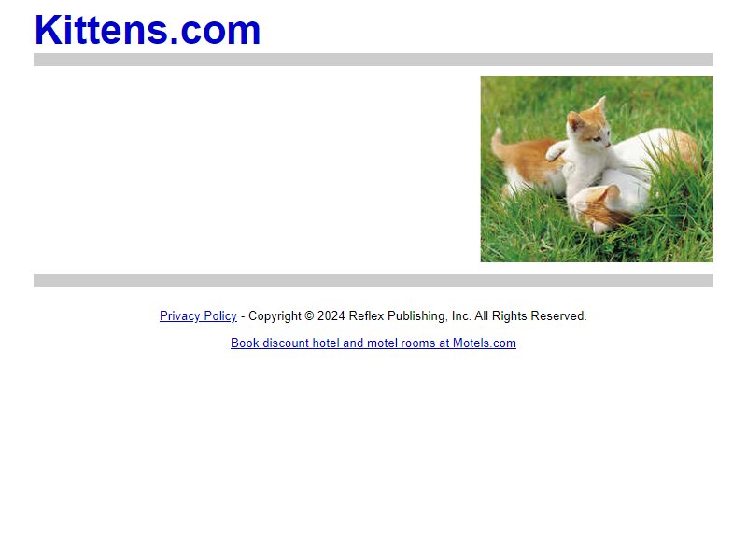Click the year 2024 in footer

[x=331, y=316]
